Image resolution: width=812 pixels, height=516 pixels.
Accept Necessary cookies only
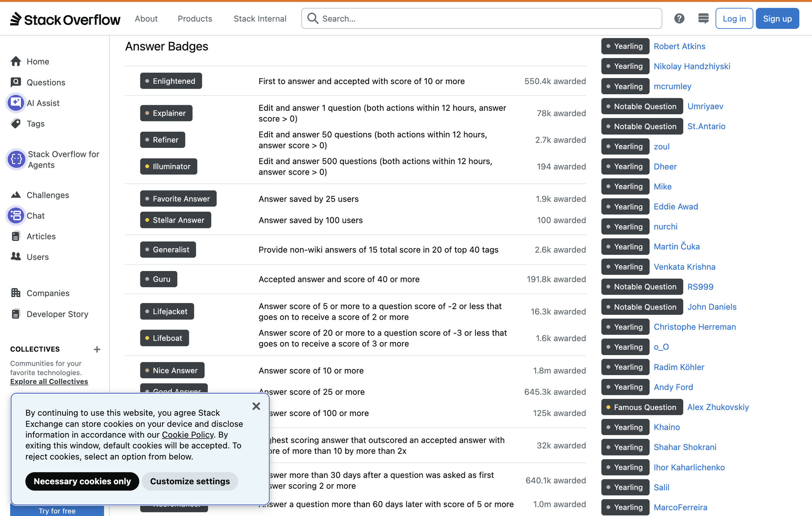[82, 481]
